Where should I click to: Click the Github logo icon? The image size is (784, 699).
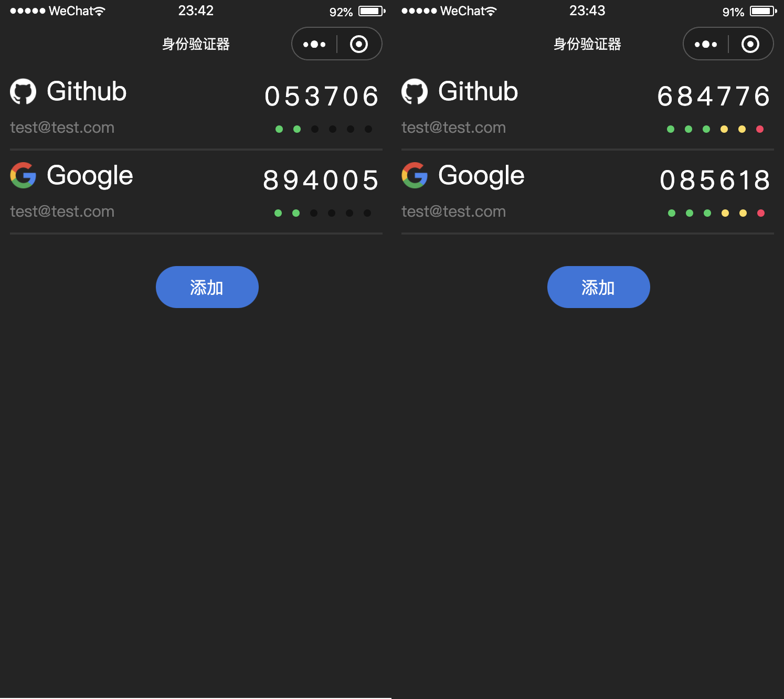23,91
